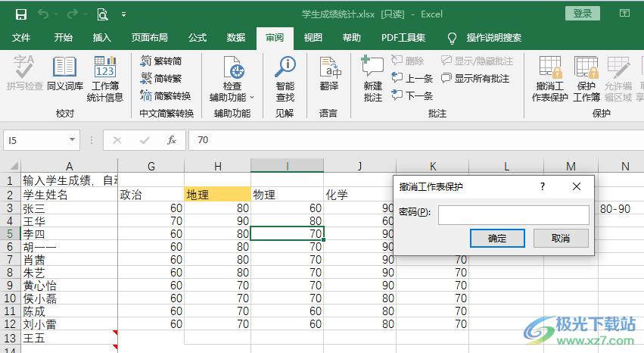Add a New Comment (新建批注)

(x=372, y=78)
